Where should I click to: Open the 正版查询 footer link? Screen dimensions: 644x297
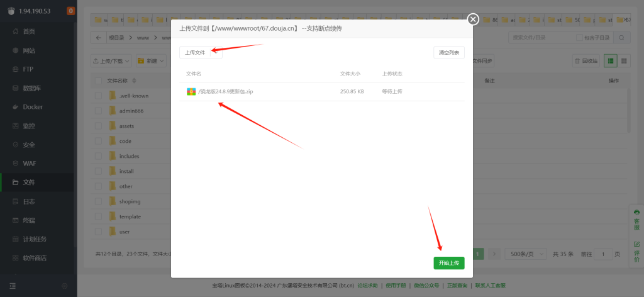tap(457, 286)
